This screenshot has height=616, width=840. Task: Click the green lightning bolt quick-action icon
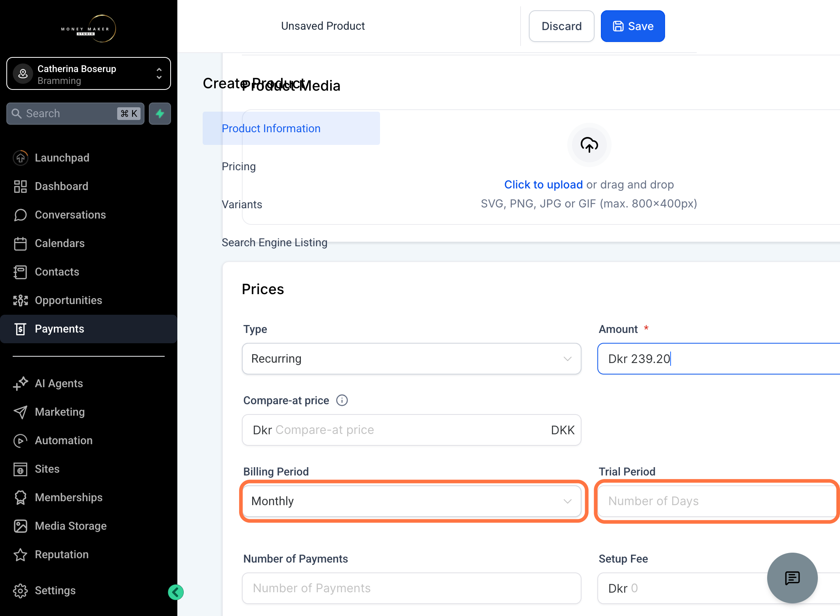[x=160, y=114]
